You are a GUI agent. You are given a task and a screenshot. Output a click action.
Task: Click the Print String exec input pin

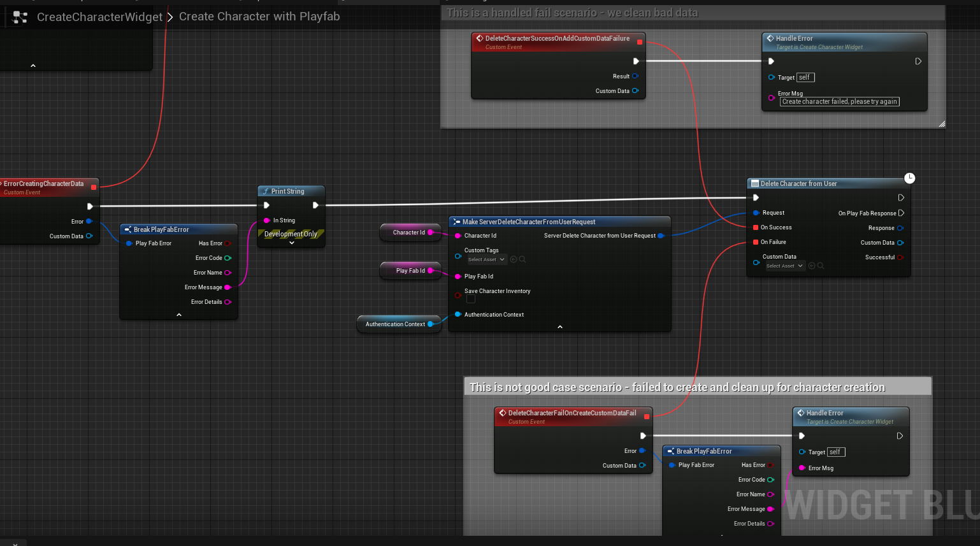[x=266, y=205]
